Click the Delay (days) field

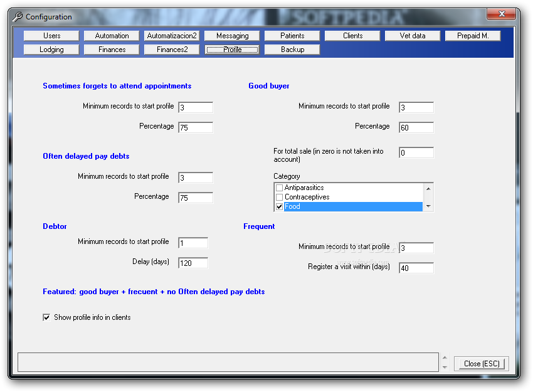(193, 263)
